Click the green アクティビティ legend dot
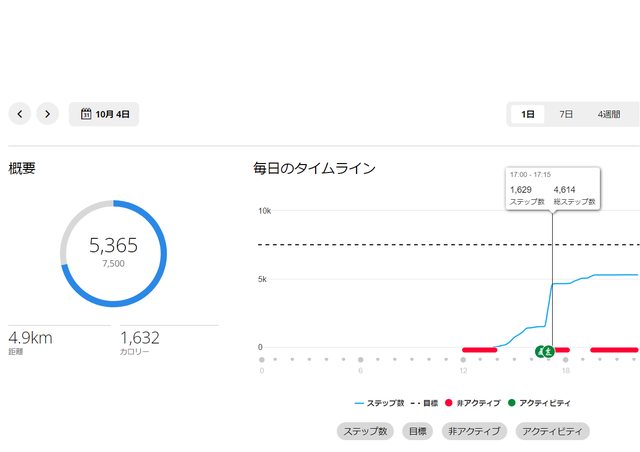 click(x=512, y=403)
